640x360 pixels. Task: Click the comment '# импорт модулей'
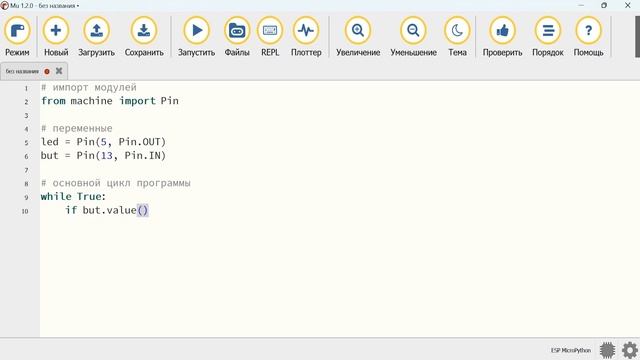tap(89, 87)
